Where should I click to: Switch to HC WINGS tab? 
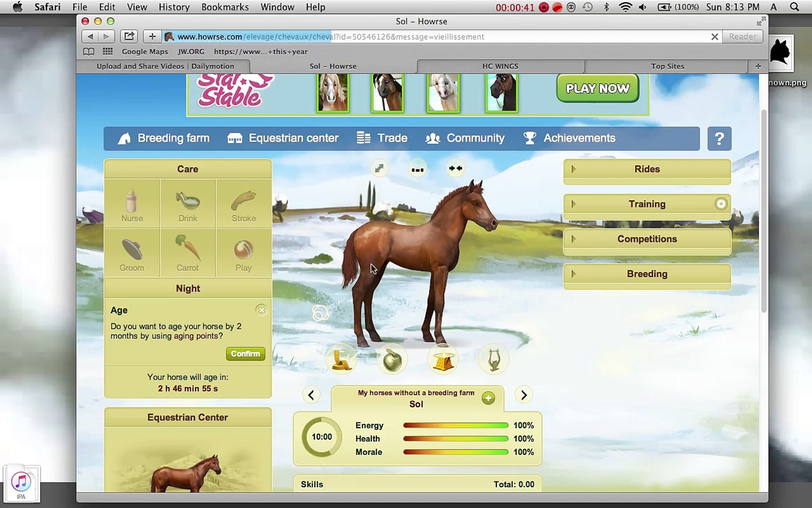pos(500,66)
